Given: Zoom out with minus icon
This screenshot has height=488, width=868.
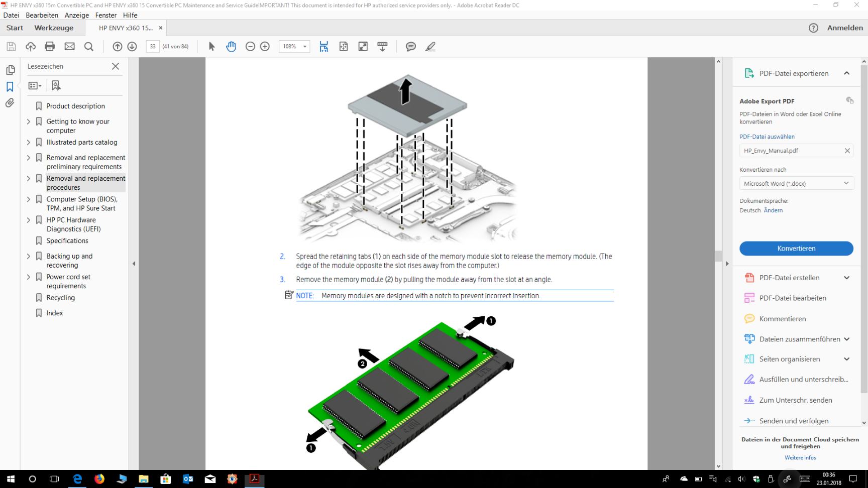Looking at the screenshot, I should click(250, 47).
